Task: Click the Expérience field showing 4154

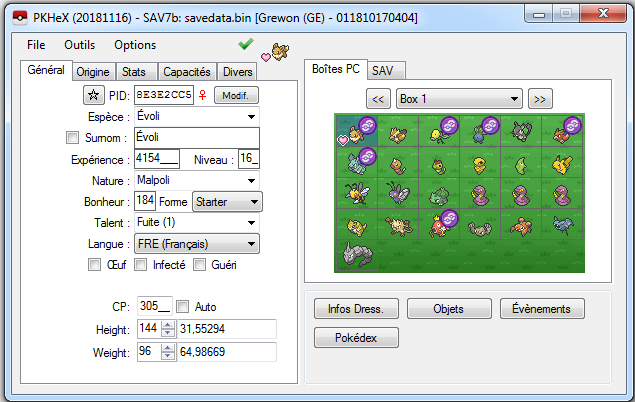Action: pos(157,159)
